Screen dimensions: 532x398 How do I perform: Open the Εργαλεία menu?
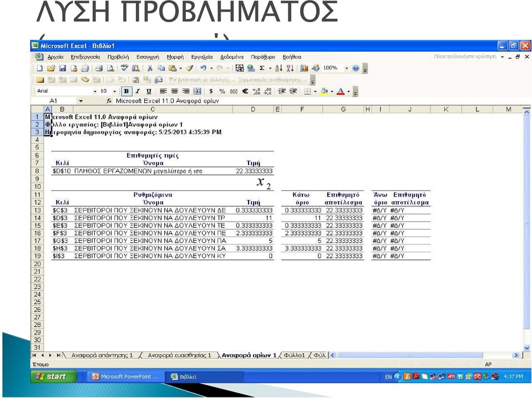(202, 57)
